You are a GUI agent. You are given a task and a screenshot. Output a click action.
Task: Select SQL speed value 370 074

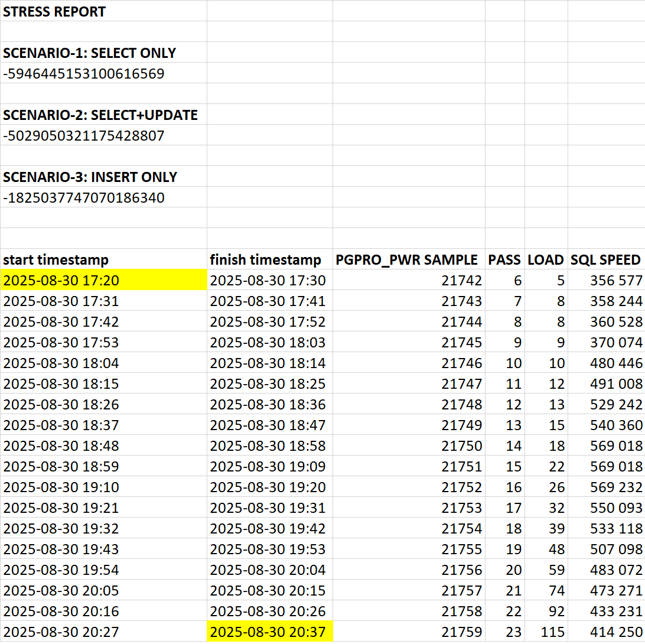(607, 342)
